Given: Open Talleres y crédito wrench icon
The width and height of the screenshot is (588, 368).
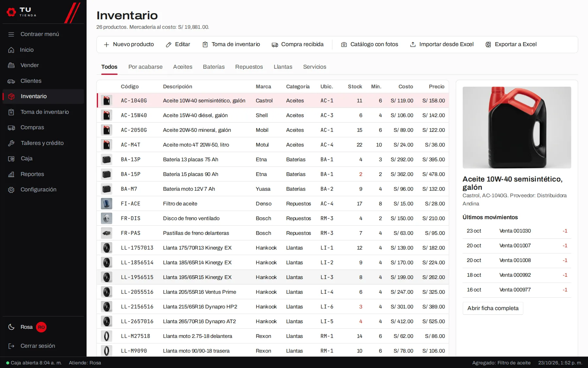Looking at the screenshot, I should pos(11,143).
